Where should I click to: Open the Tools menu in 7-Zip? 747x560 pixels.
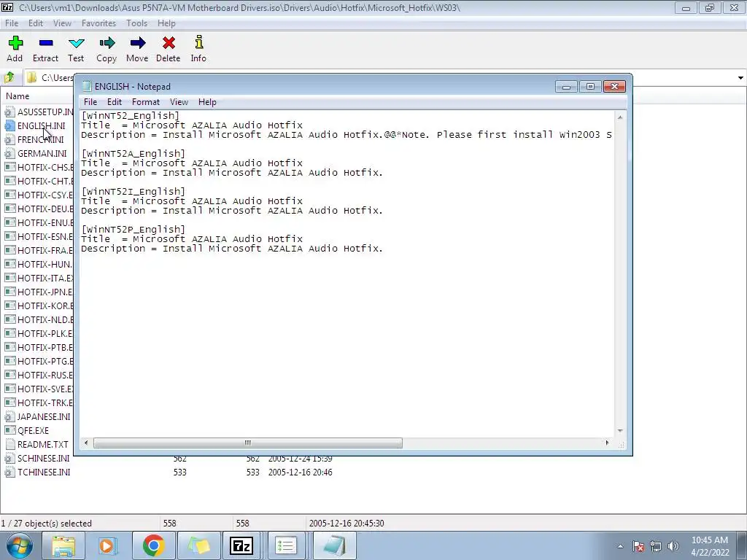[x=136, y=23]
